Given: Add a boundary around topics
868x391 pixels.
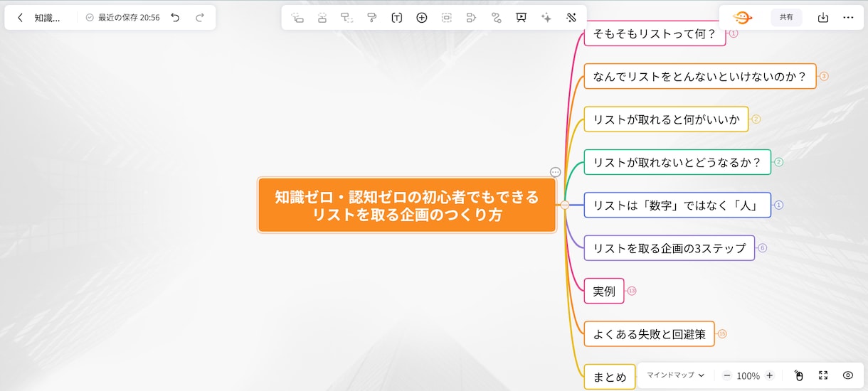Looking at the screenshot, I should click(x=447, y=18).
